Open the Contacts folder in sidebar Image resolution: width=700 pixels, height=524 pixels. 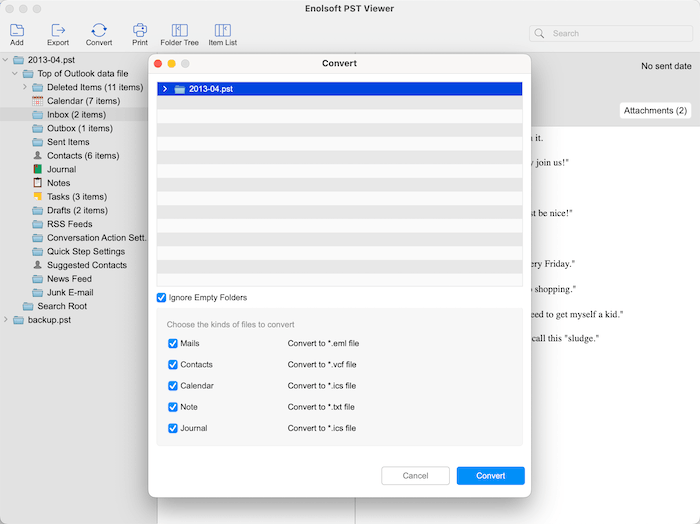82,156
